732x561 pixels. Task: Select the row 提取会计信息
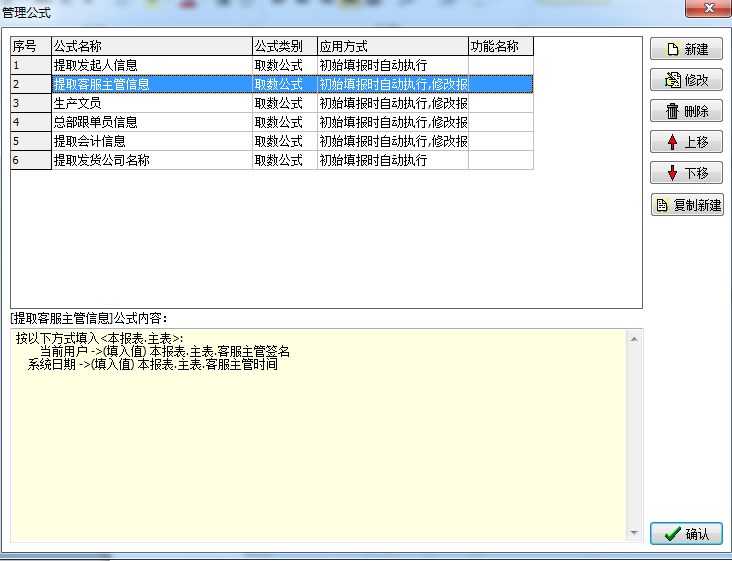[272, 141]
